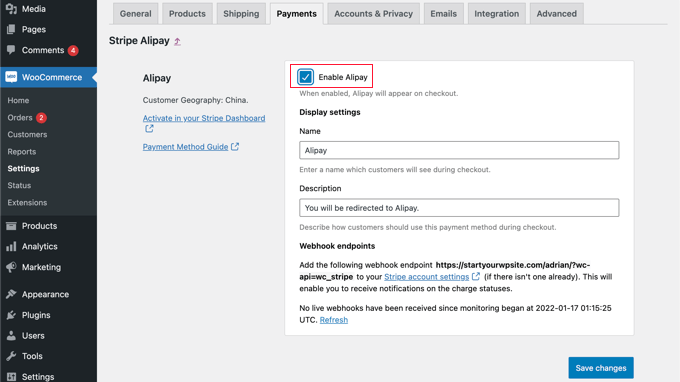The width and height of the screenshot is (680, 382).
Task: Open Pages in the sidebar
Action: pyautogui.click(x=34, y=29)
